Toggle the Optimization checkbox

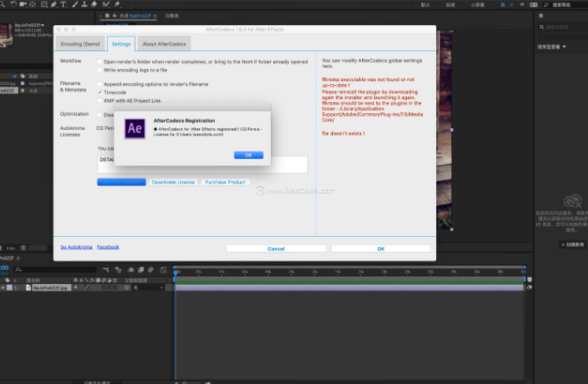[x=99, y=115]
